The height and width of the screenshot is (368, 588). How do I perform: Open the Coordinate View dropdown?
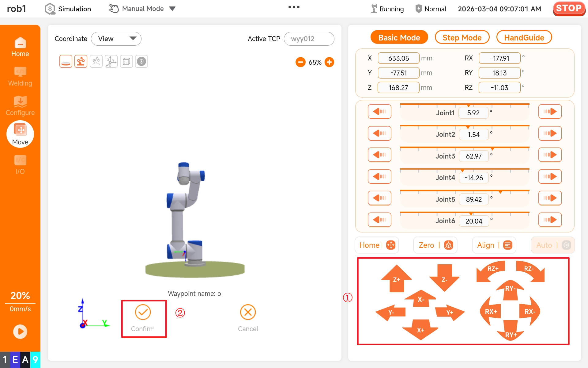[x=116, y=39]
